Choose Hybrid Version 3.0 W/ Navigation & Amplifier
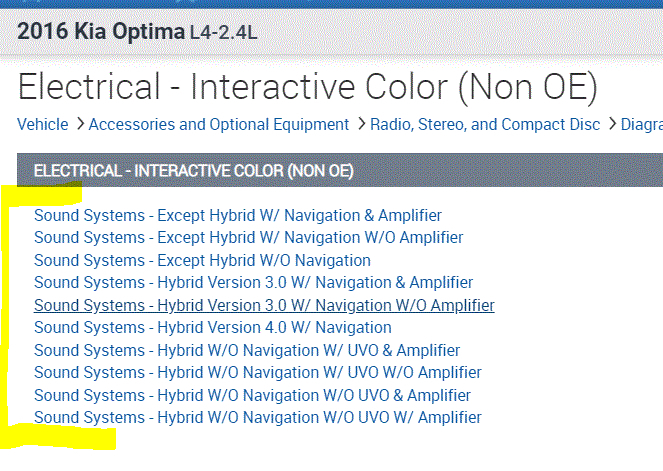Screen dimensions: 663x471 [x=253, y=283]
